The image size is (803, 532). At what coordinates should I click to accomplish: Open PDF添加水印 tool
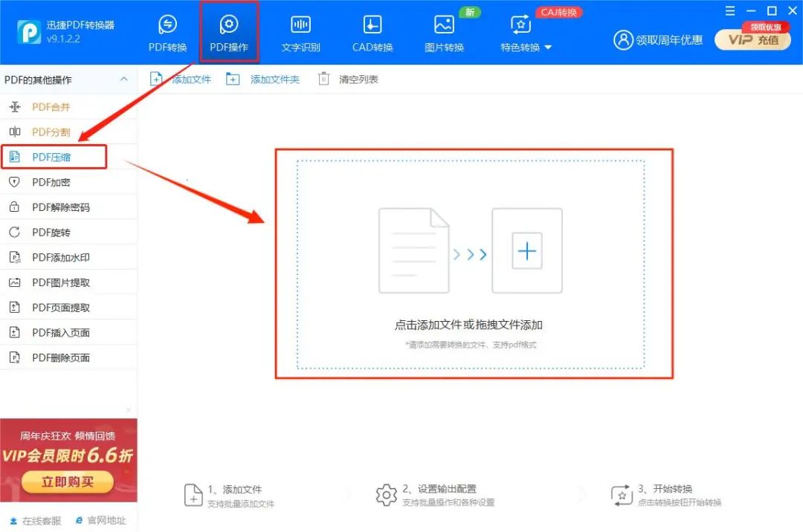52,257
